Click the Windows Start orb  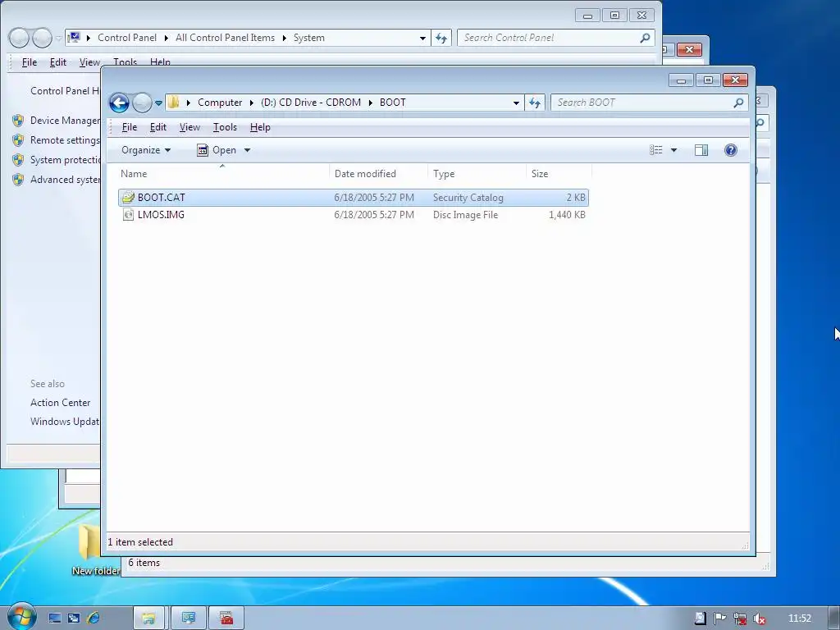coord(21,617)
